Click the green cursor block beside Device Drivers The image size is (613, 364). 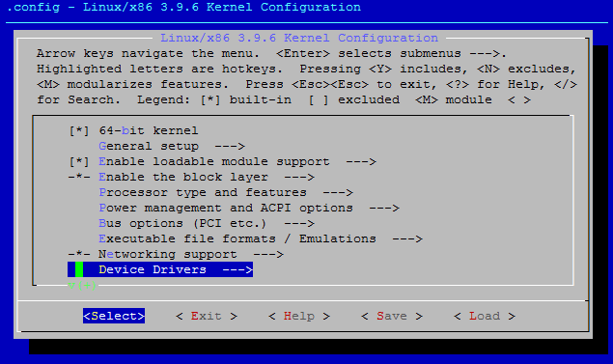point(79,269)
